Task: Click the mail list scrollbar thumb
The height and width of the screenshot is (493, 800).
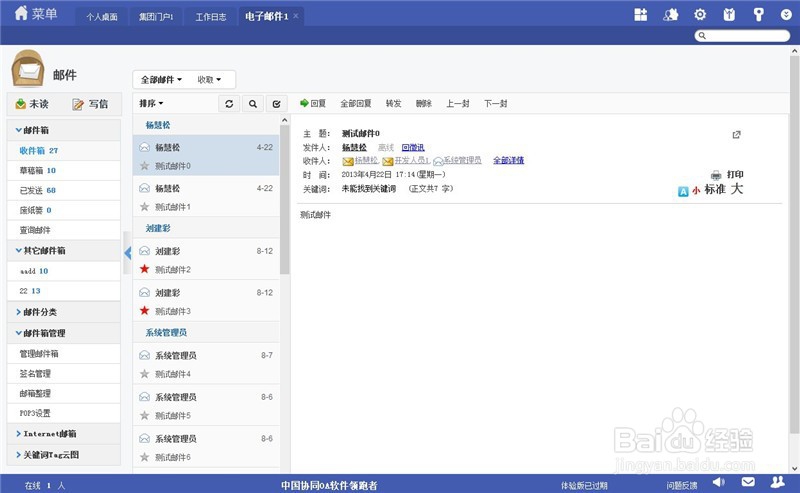Action: pyautogui.click(x=284, y=199)
